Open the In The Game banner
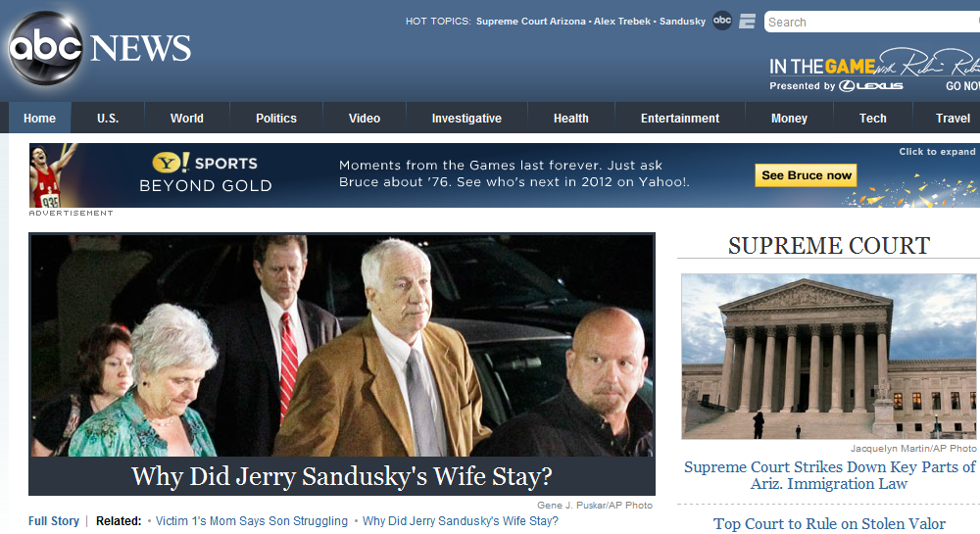The height and width of the screenshot is (534, 980). (874, 71)
